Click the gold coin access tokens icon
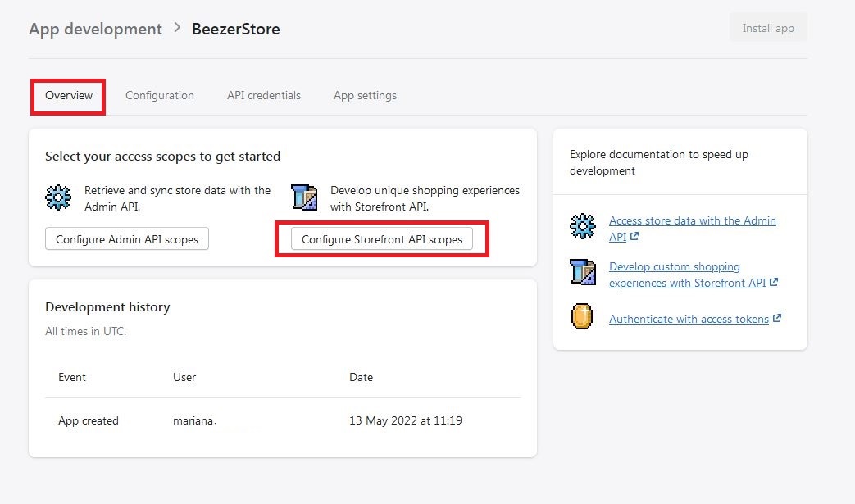855x504 pixels. pyautogui.click(x=582, y=317)
